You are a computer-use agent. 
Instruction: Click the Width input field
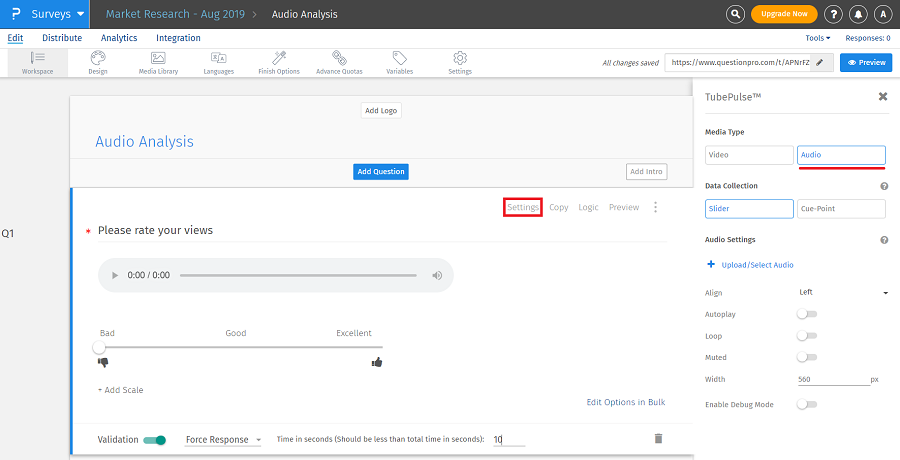click(x=830, y=380)
